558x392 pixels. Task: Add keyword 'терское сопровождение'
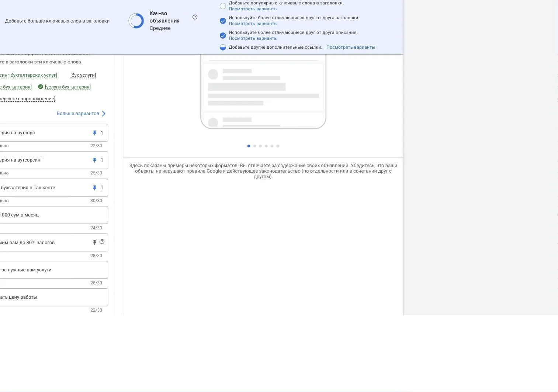pyautogui.click(x=27, y=99)
